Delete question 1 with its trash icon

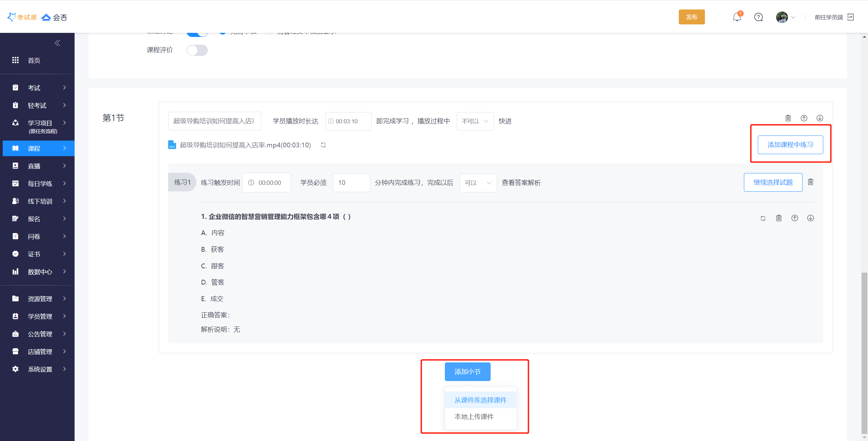(779, 218)
